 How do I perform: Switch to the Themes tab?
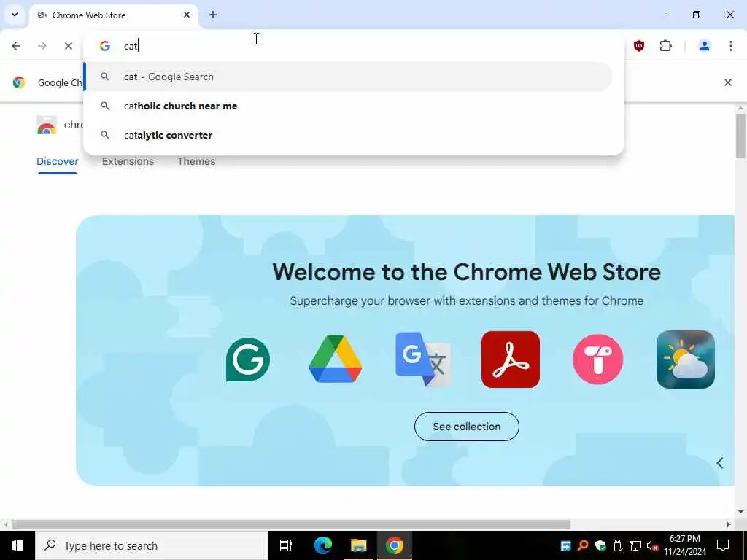196,161
